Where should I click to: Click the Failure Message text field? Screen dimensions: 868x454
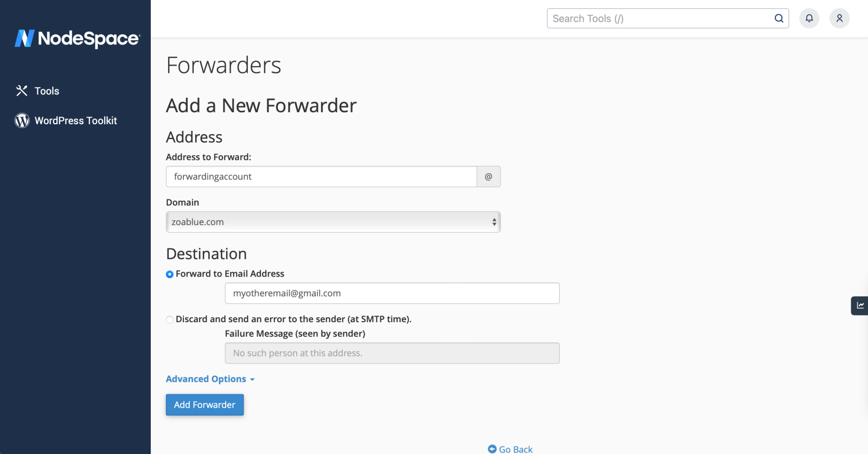point(392,353)
